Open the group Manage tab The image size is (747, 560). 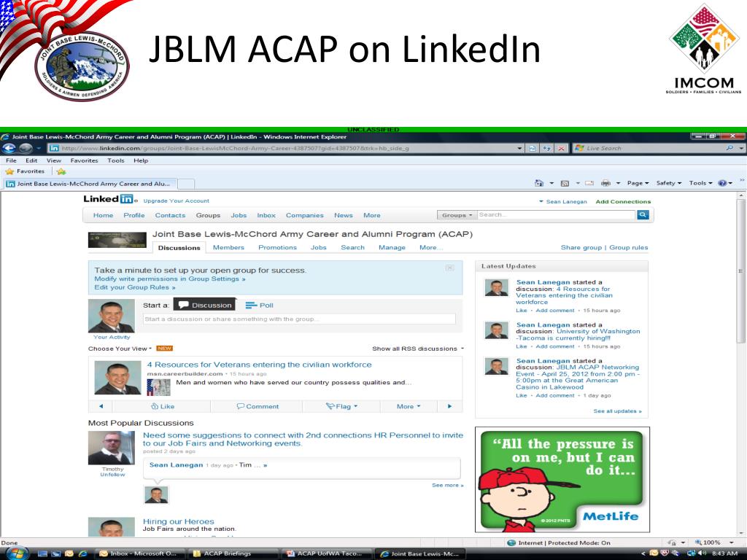(392, 247)
